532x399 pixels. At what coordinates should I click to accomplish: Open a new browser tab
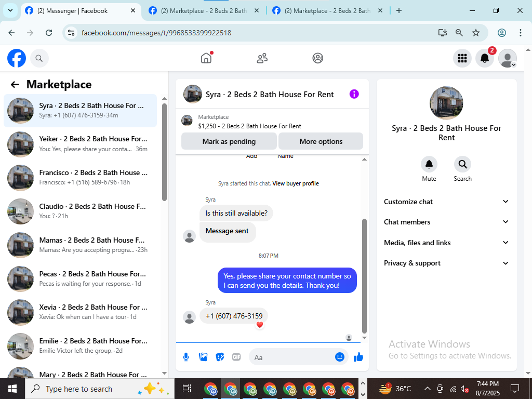(x=399, y=10)
